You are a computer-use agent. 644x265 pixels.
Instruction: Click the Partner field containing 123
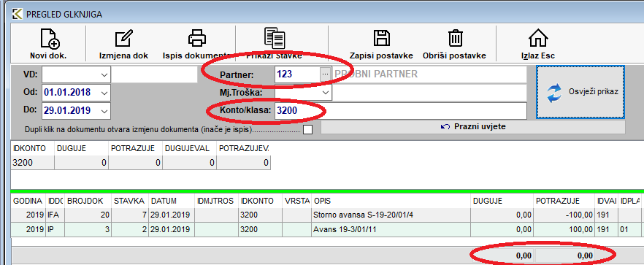[x=297, y=74]
